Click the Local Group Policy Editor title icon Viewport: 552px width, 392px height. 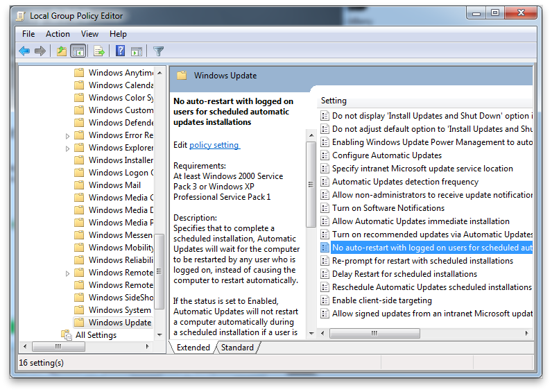[x=21, y=16]
